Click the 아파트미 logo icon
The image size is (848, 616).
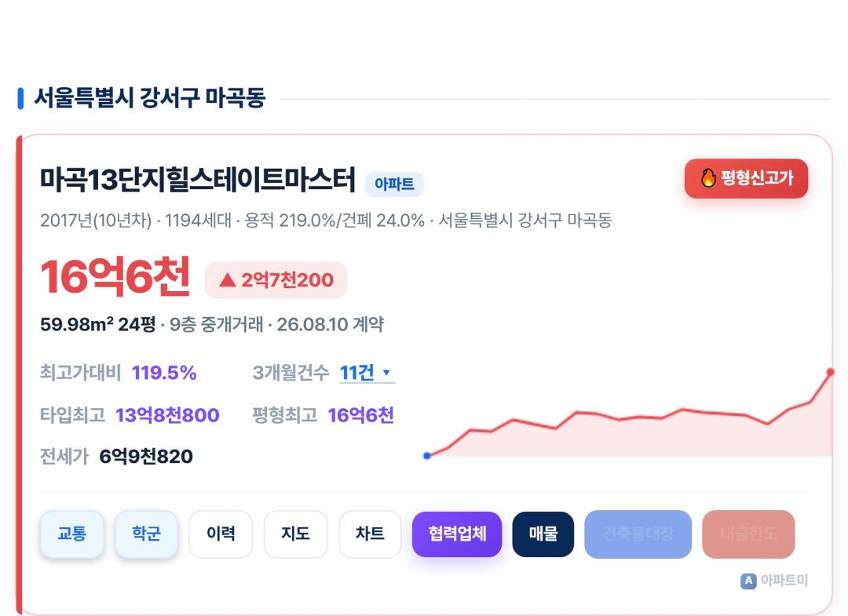(x=748, y=581)
